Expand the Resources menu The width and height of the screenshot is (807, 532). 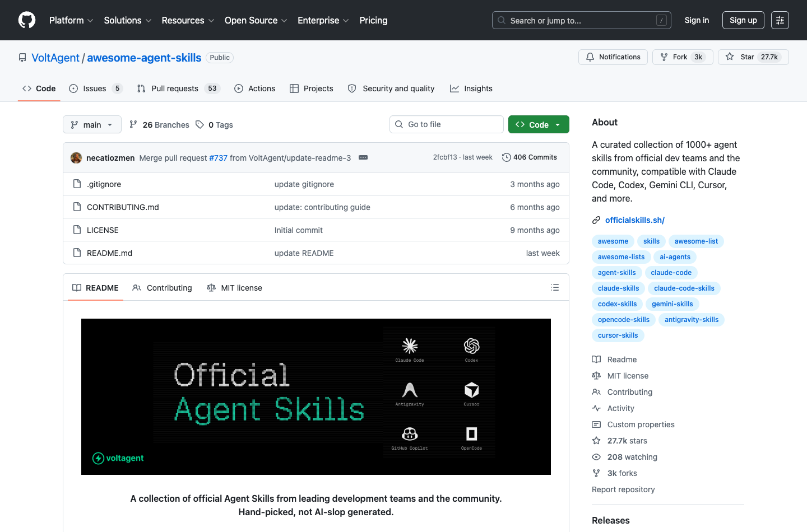pyautogui.click(x=188, y=20)
